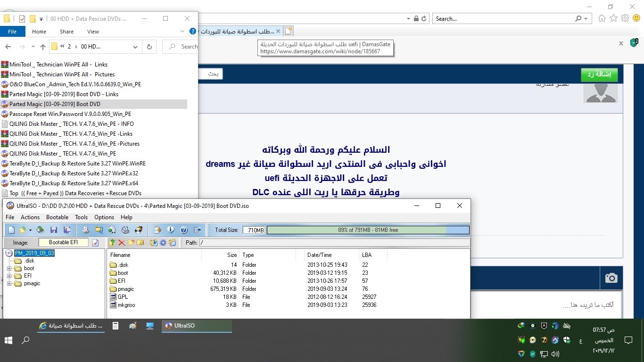
Task: Click the camera icon in the reply area
Action: [611, 278]
